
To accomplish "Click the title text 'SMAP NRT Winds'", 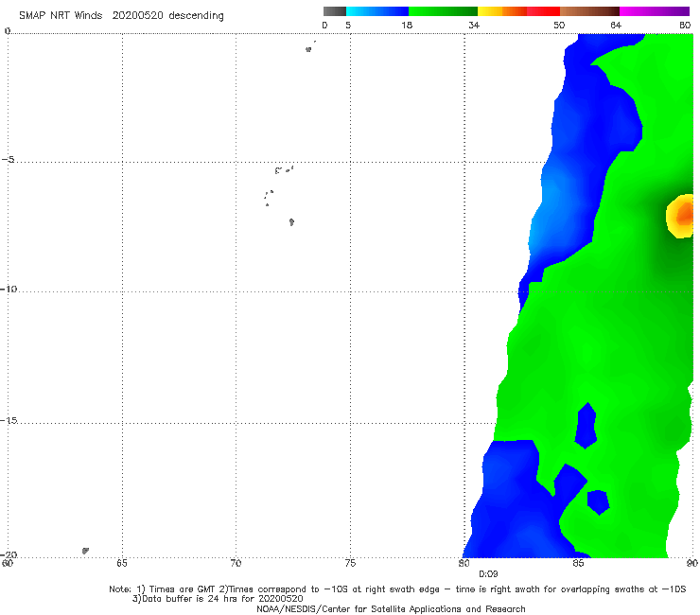I will 61,15.
